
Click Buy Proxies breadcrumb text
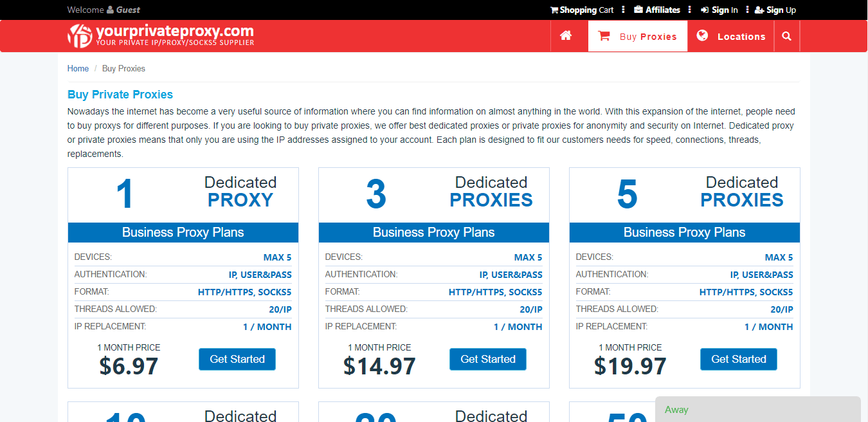click(123, 69)
